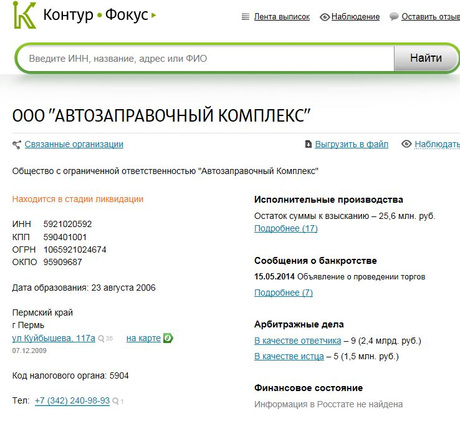Viewport: 460px width, 421px height.
Task: Open the Оставить отзыв link
Action: click(430, 17)
